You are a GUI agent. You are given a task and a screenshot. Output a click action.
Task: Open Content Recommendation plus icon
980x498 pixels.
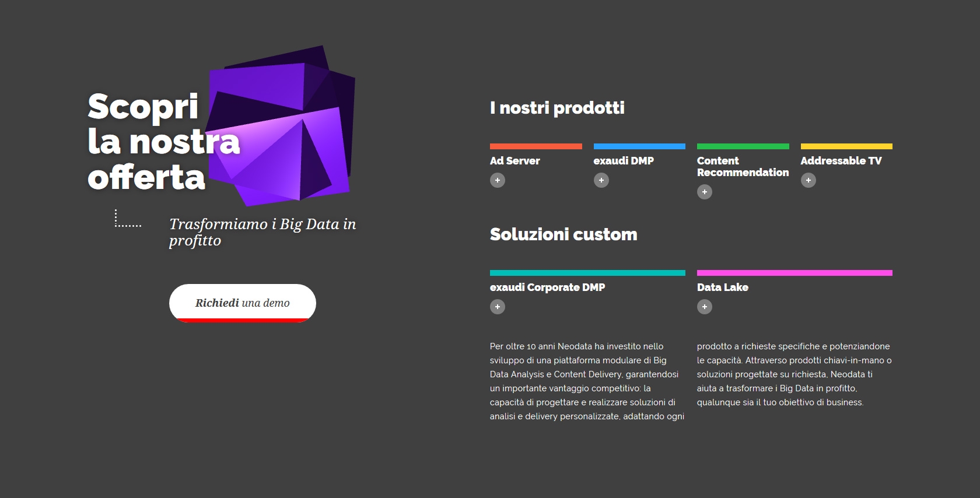pos(705,192)
